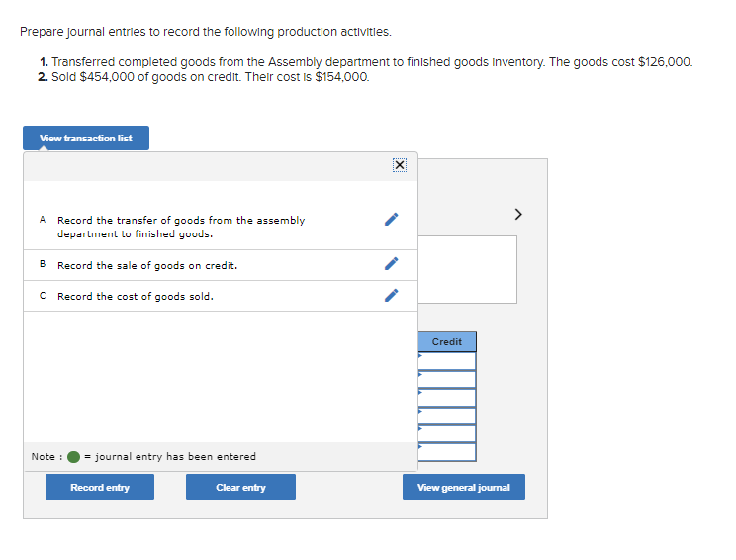The height and width of the screenshot is (560, 736).
Task: Open View general journal
Action: coord(464,487)
